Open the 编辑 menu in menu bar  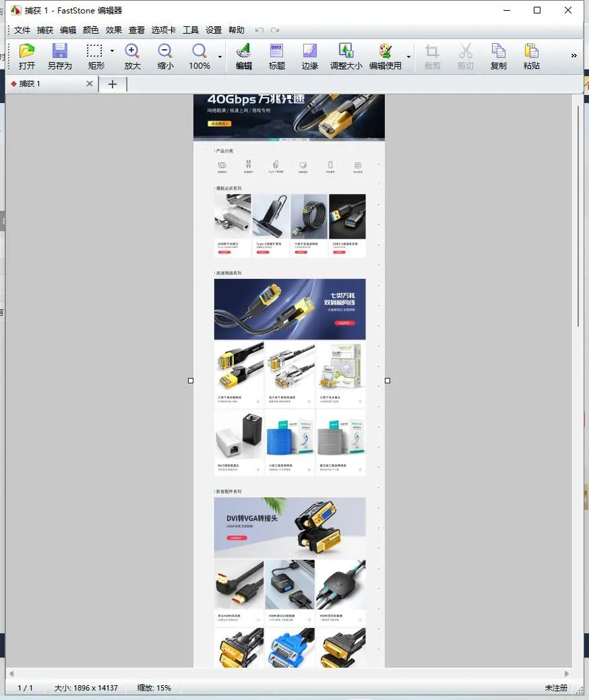click(68, 30)
